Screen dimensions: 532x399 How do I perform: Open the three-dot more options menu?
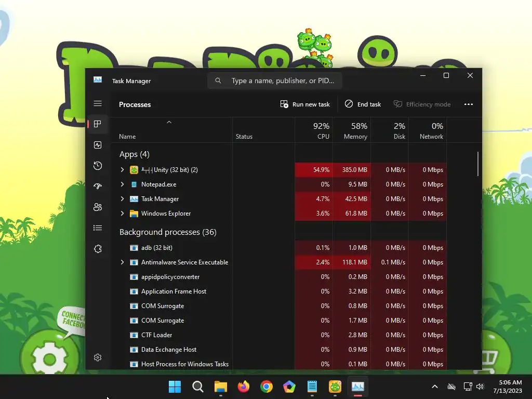469,104
